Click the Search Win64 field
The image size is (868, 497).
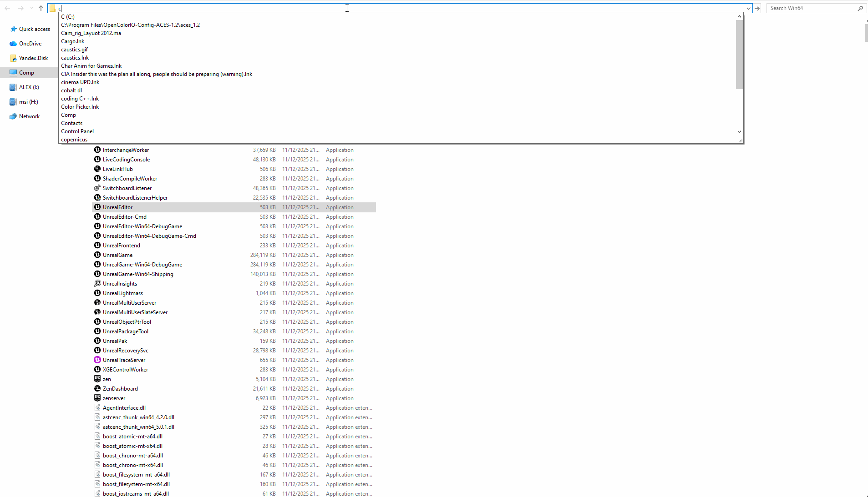[810, 8]
